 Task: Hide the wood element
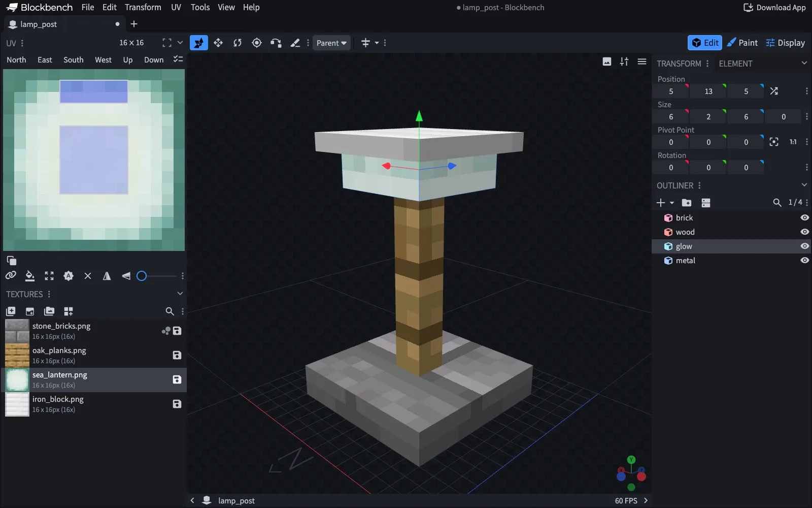[x=804, y=232]
